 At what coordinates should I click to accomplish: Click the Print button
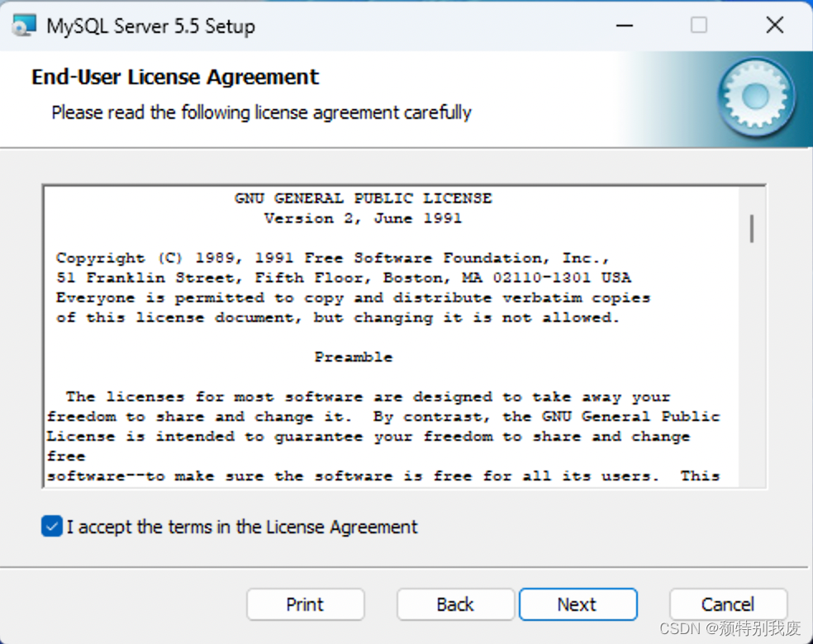pyautogui.click(x=305, y=604)
